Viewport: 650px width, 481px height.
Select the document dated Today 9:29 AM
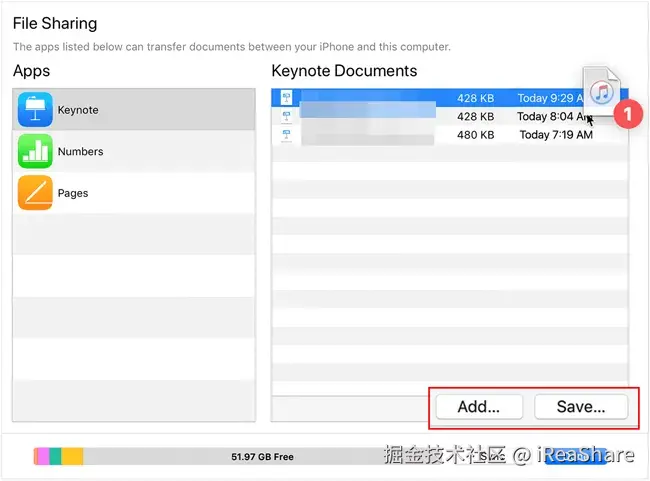click(450, 98)
